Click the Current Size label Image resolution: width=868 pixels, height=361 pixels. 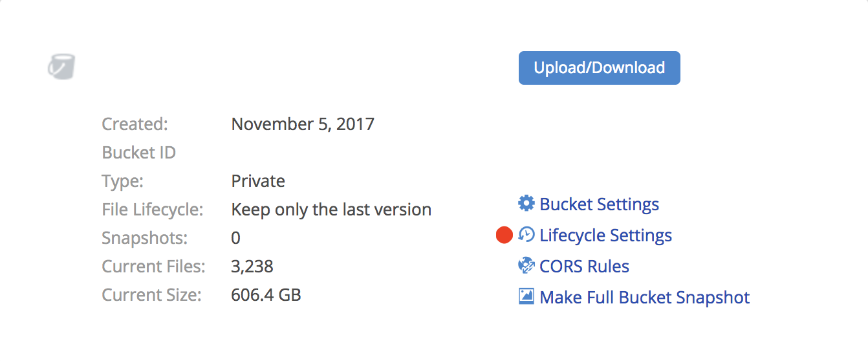pos(152,295)
